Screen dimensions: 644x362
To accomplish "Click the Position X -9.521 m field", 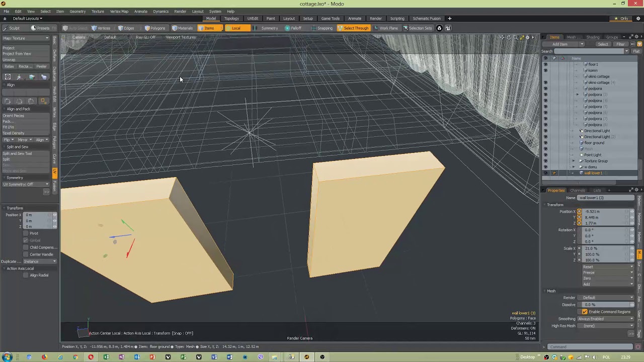I will [605, 212].
